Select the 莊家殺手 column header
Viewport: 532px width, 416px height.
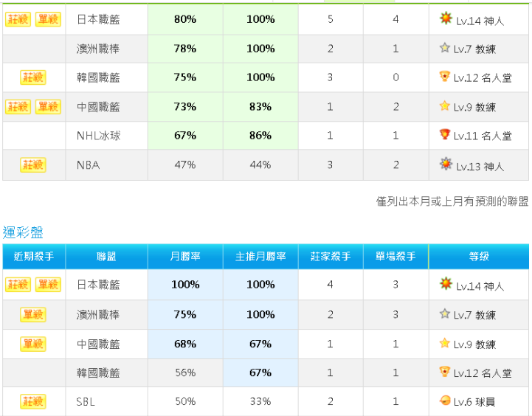[x=331, y=257]
